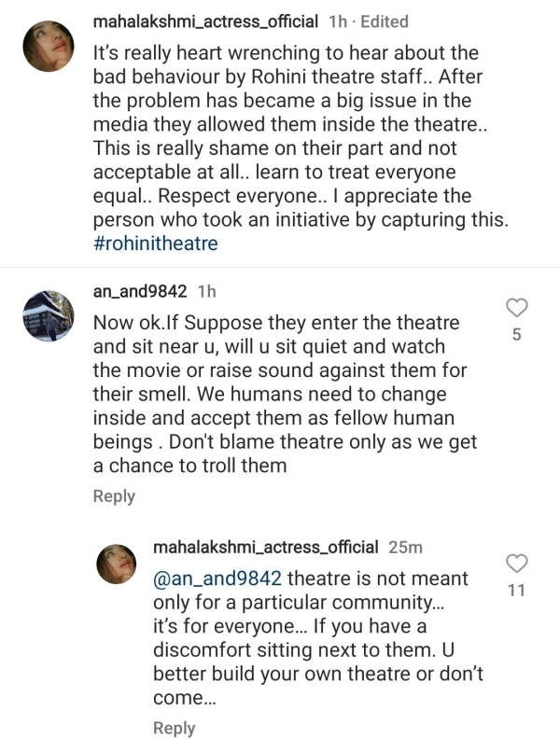Open mahalakshmi_actress_official username on the top post

(206, 21)
